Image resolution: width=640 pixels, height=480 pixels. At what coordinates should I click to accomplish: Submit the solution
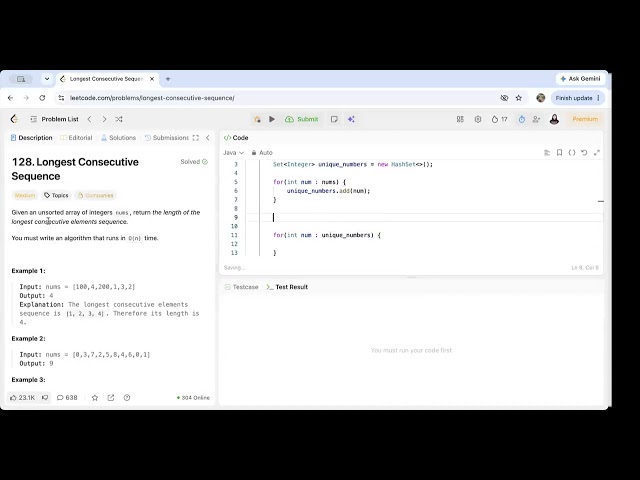click(302, 119)
